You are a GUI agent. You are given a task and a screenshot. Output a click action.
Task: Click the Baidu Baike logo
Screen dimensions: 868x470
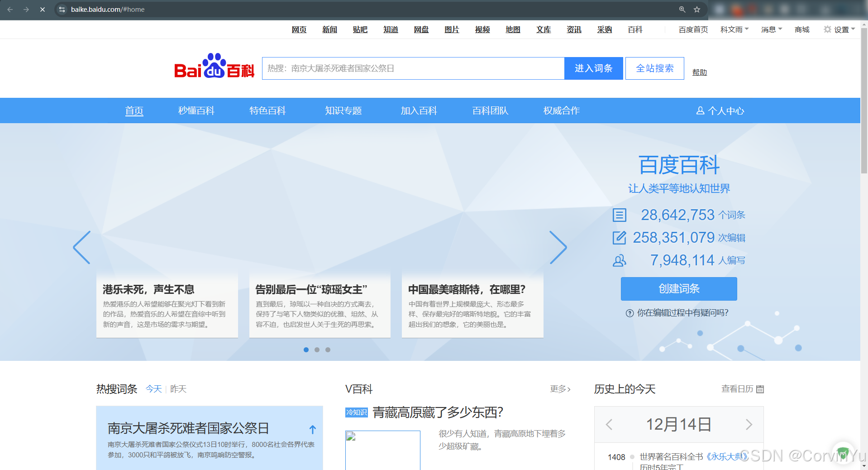tap(215, 66)
